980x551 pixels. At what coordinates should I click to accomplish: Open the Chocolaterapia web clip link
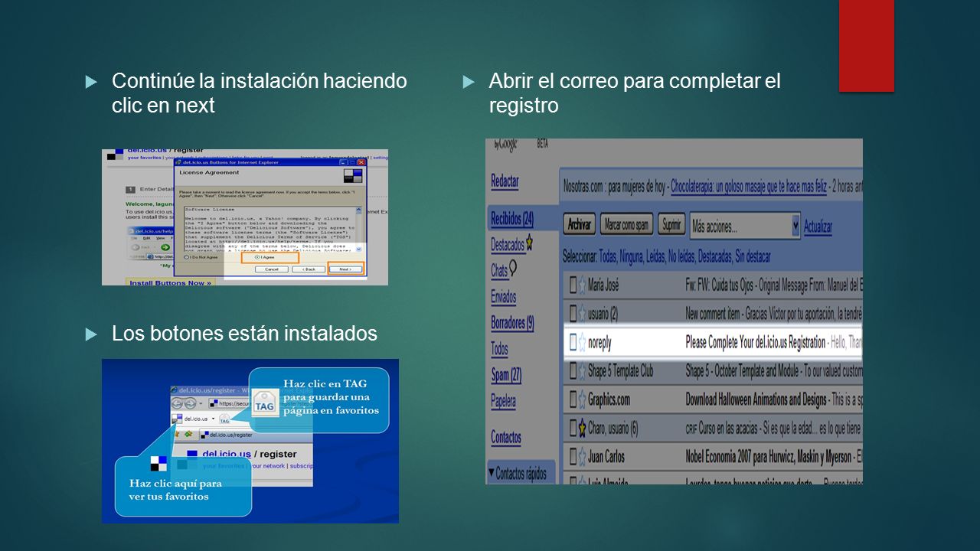pos(750,186)
